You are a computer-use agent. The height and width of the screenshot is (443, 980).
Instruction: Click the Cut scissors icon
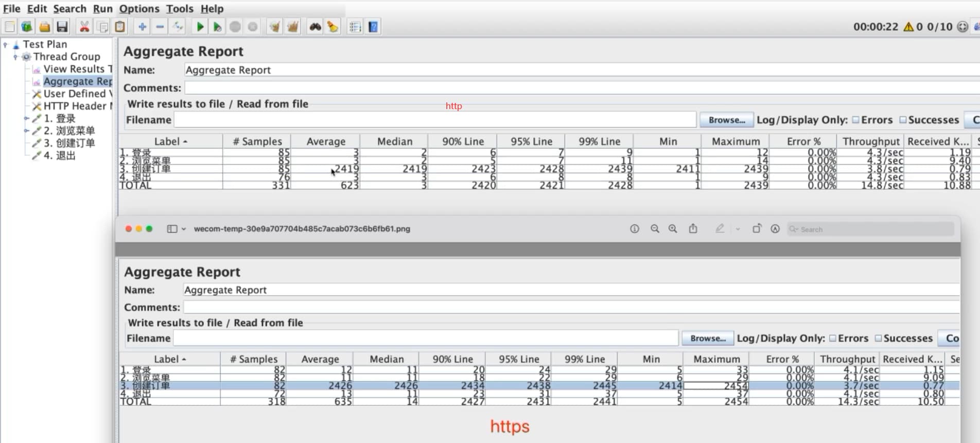tap(84, 27)
